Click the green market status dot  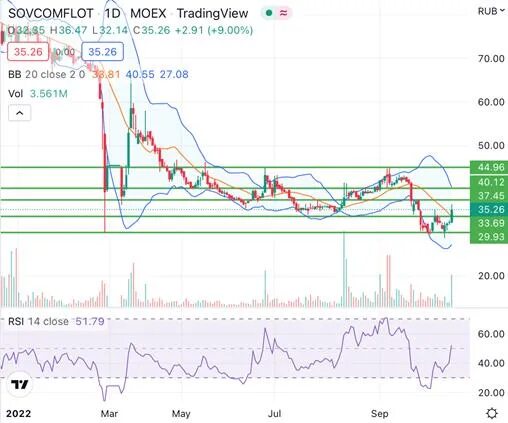[269, 13]
